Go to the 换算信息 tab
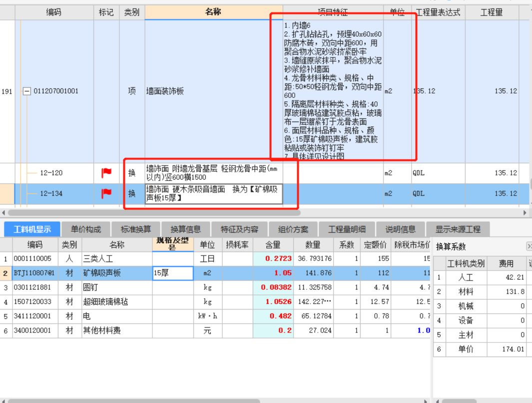Viewport: 532px width, 403px height. 185,229
